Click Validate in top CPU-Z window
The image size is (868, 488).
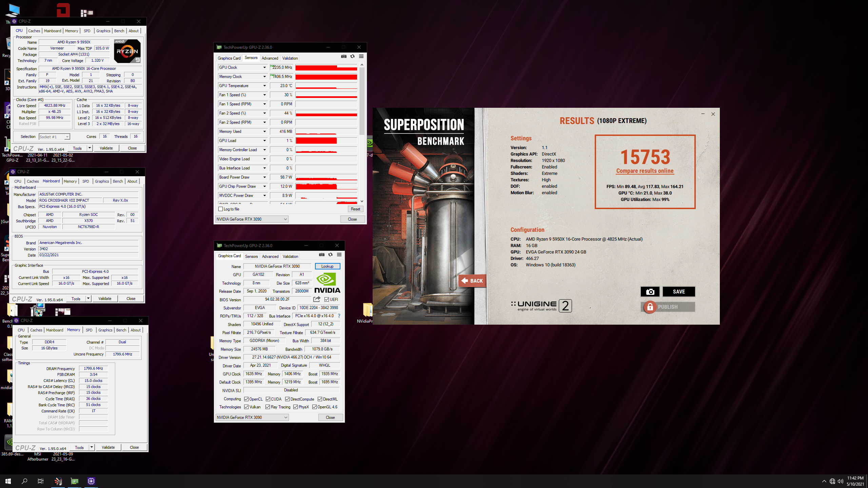[x=106, y=148]
